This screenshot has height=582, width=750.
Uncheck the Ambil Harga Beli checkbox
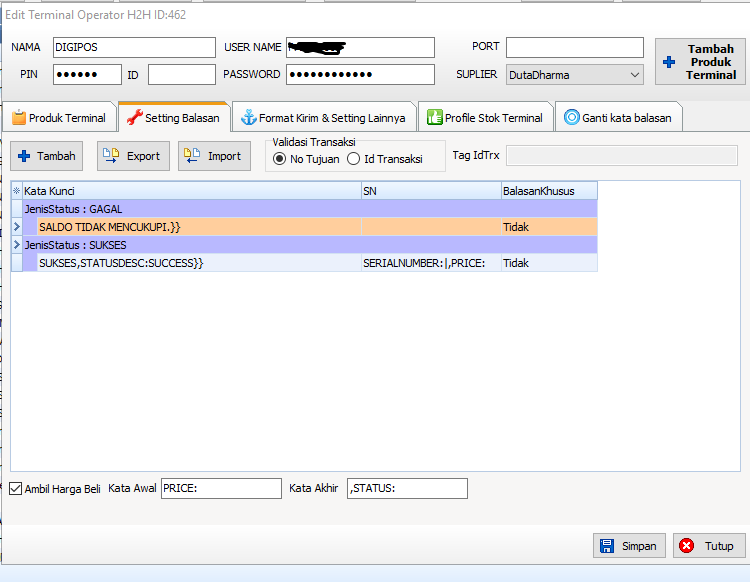(x=15, y=489)
